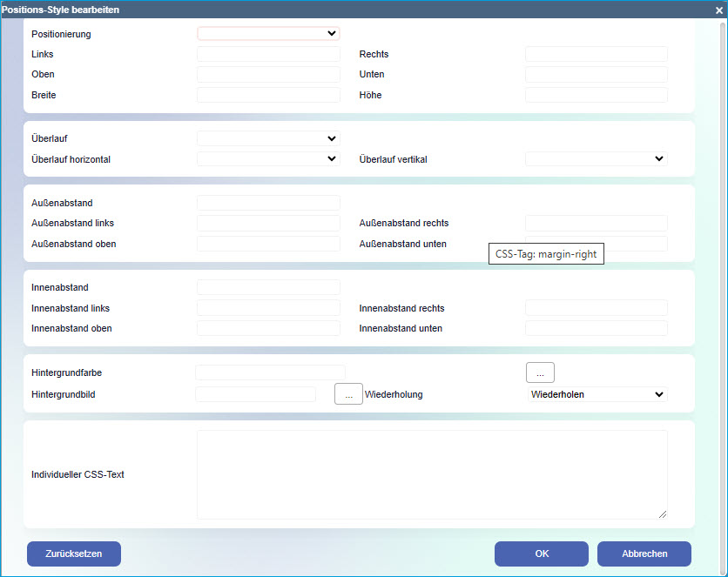This screenshot has height=577, width=728.
Task: Open the Positionierung dropdown
Action: 268,34
